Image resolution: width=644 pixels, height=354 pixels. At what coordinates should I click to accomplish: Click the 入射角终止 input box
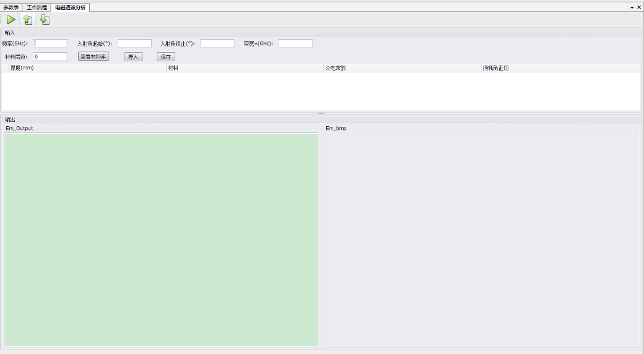tap(217, 43)
